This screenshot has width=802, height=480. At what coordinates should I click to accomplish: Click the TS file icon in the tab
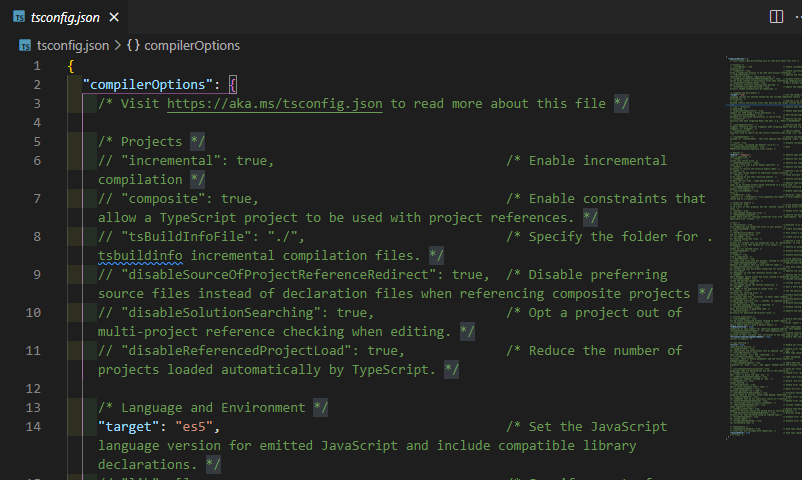click(x=20, y=18)
